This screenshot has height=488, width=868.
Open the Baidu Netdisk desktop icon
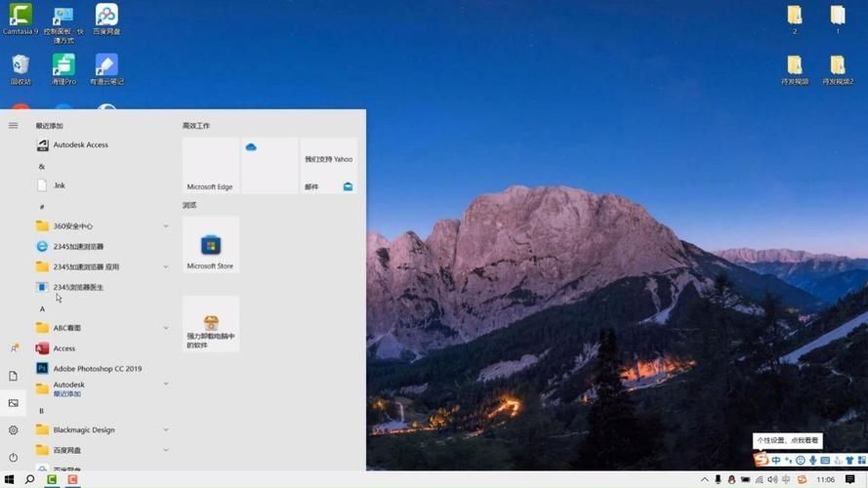[x=106, y=19]
